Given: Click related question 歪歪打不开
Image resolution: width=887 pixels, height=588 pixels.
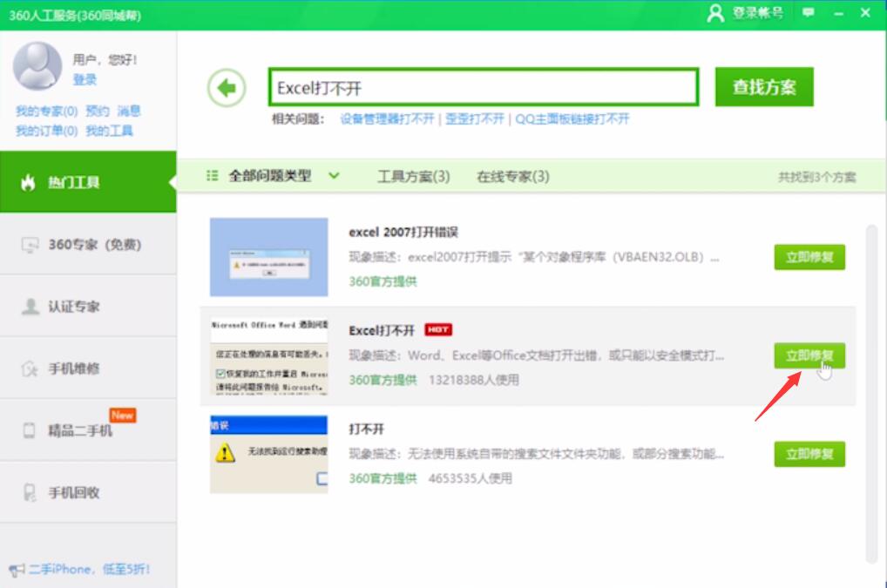Looking at the screenshot, I should coord(475,118).
